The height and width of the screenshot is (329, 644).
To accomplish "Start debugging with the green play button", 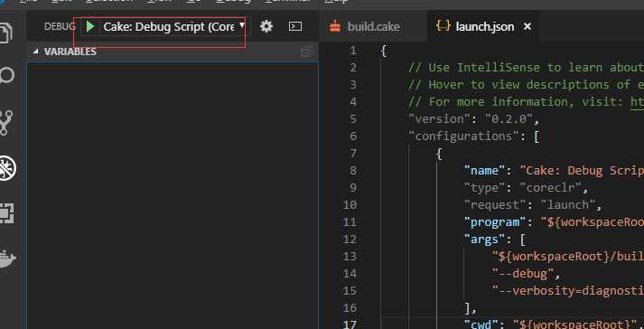I will pyautogui.click(x=90, y=27).
